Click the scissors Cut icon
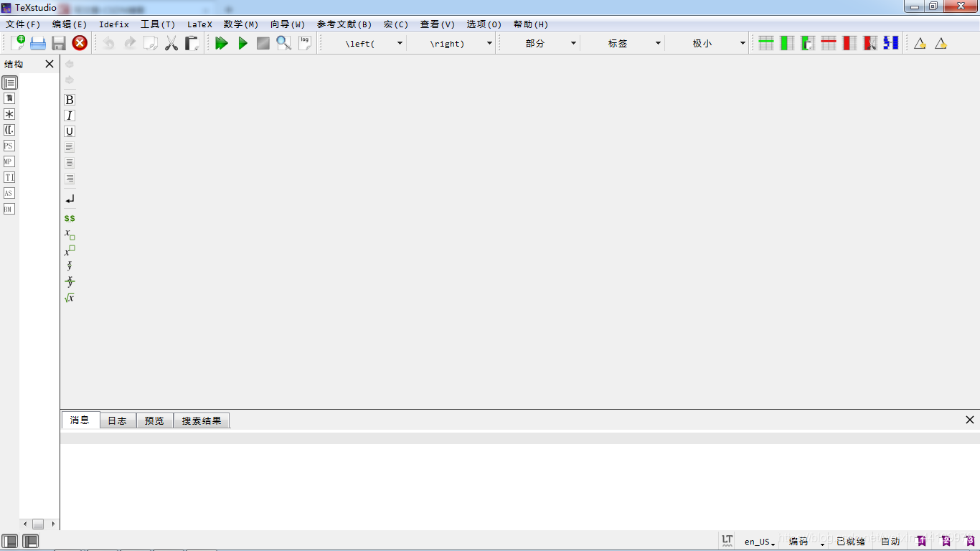Screen dimensions: 980x551 171,43
